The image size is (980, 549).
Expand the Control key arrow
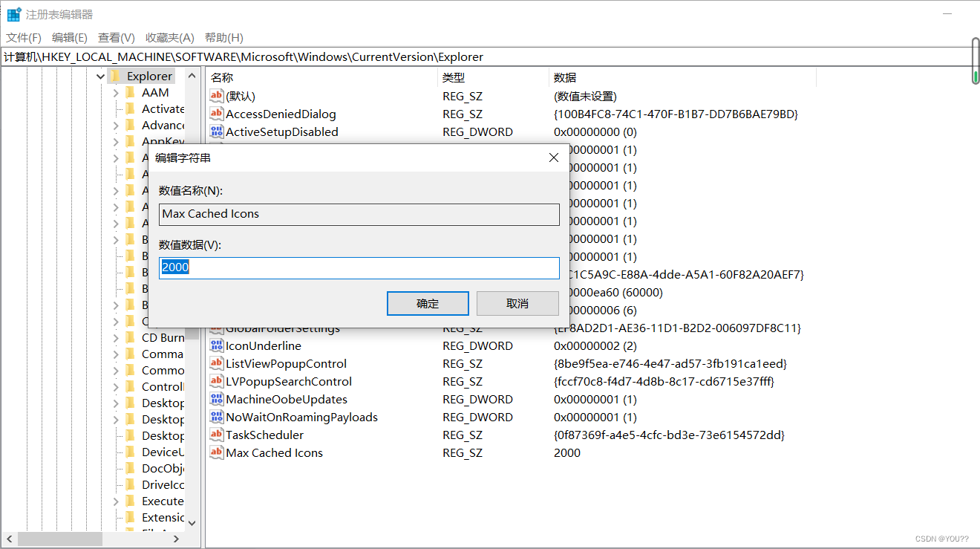(x=116, y=387)
